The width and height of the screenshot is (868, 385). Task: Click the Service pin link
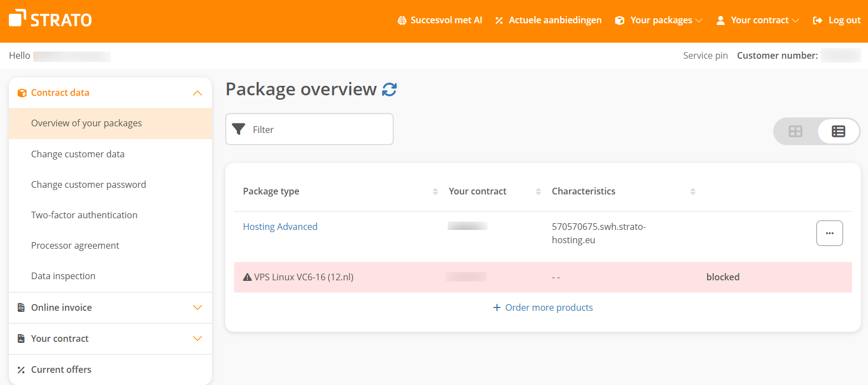coord(705,55)
